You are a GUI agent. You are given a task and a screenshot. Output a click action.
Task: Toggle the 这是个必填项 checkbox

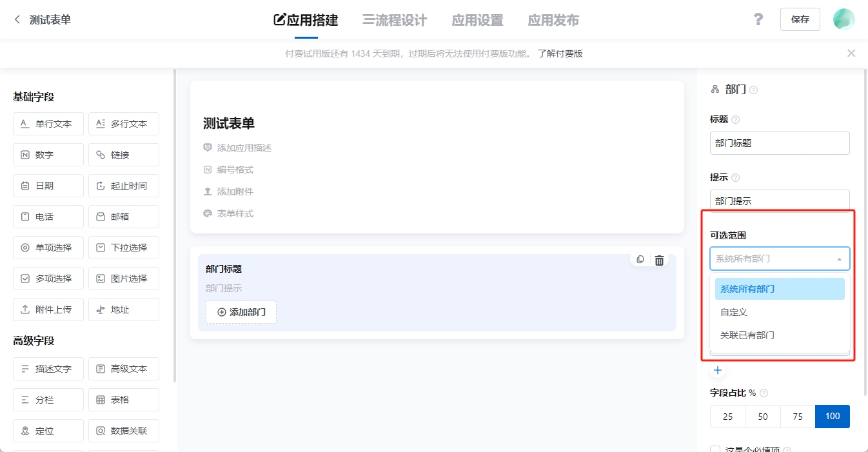715,449
